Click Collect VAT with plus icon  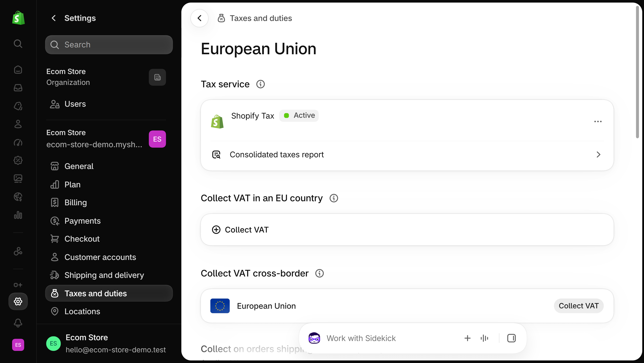[x=407, y=230]
